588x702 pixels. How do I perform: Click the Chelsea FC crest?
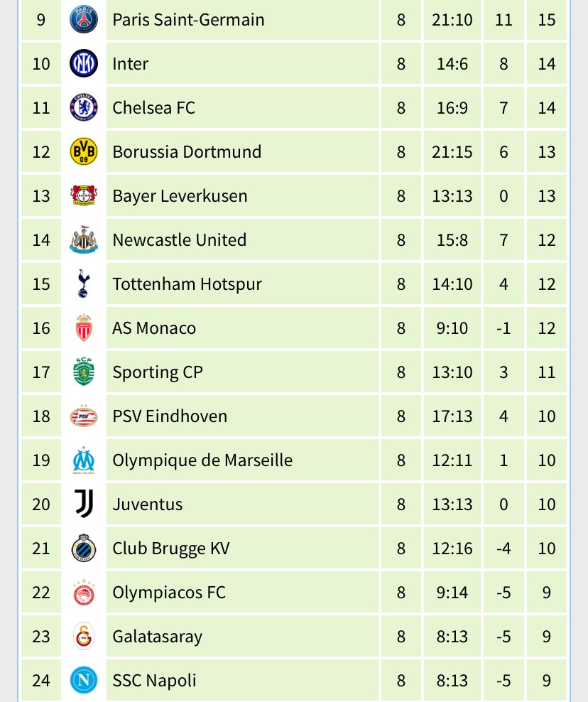click(84, 108)
